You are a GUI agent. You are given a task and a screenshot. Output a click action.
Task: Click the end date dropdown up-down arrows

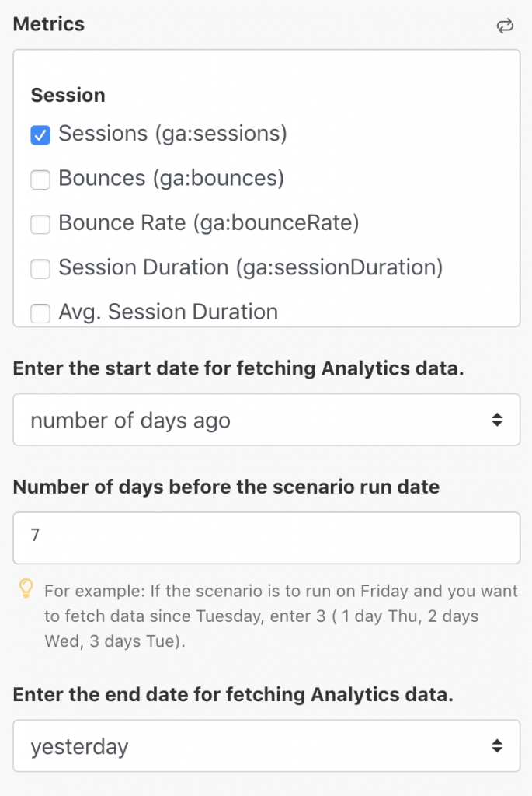[497, 745]
